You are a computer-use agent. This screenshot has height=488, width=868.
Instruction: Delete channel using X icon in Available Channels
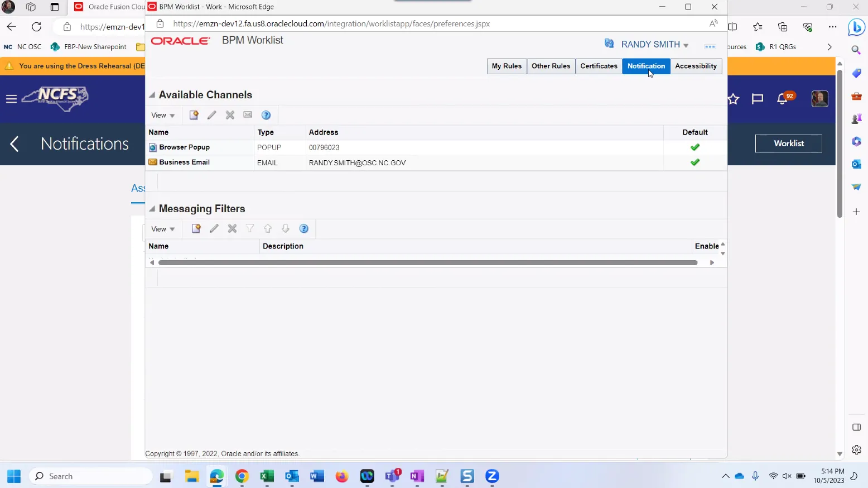230,115
